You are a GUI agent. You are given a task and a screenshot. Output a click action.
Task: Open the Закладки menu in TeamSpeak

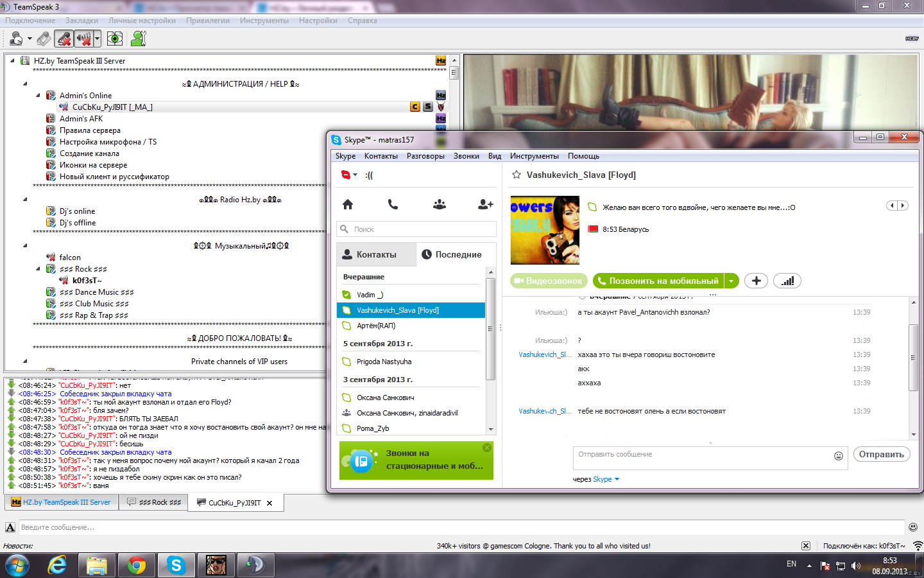coord(81,21)
